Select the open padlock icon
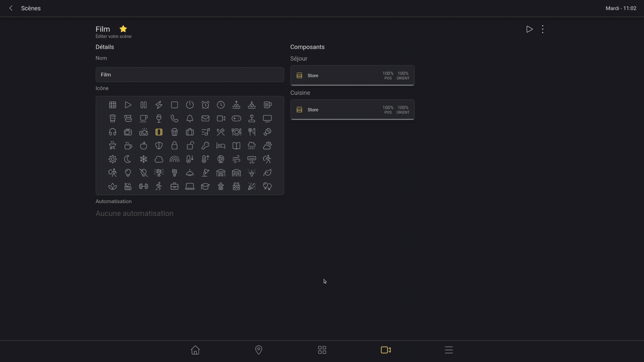The image size is (644, 362). pyautogui.click(x=190, y=145)
